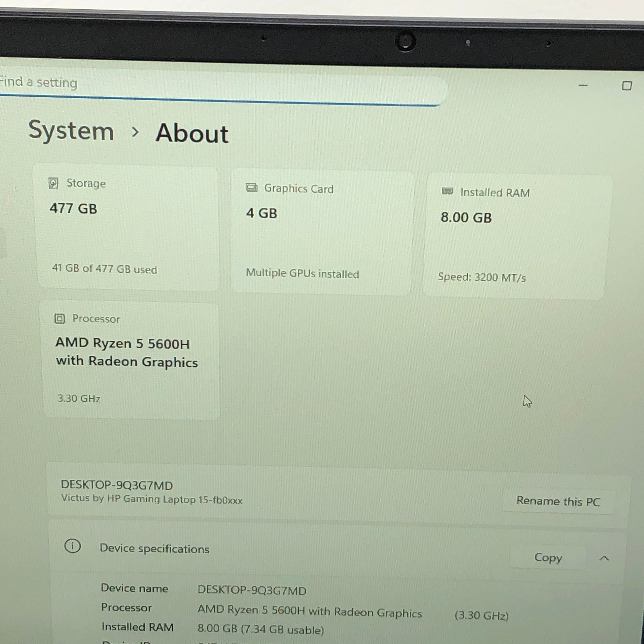Click the About breadcrumb title
The image size is (644, 644).
pyautogui.click(x=192, y=133)
